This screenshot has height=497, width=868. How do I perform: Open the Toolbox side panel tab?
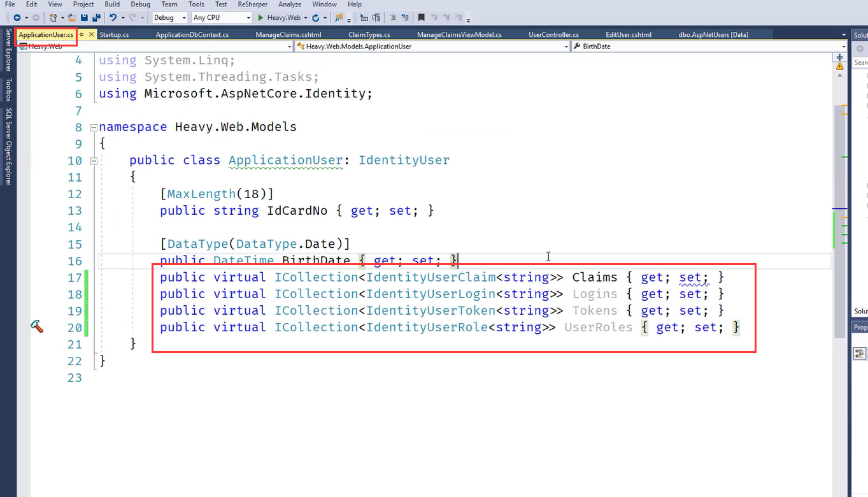coord(8,90)
